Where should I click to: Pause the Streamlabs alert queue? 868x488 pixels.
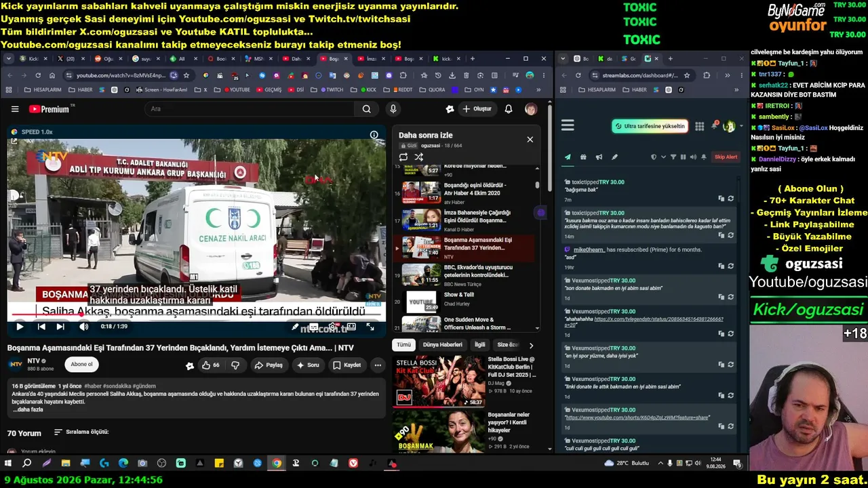click(683, 157)
